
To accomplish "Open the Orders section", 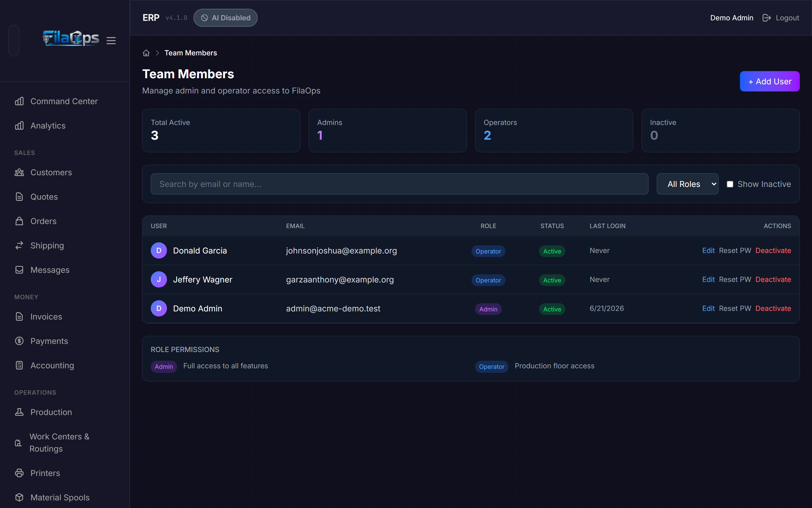I will click(65, 221).
